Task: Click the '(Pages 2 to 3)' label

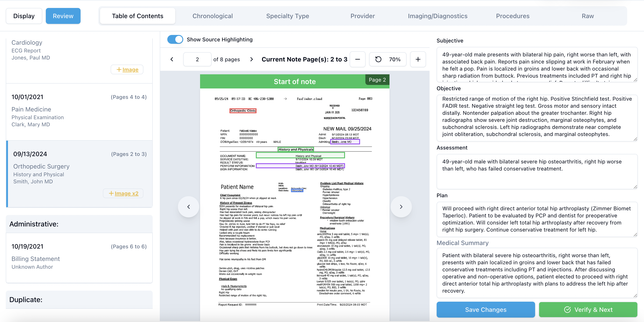Action: [x=129, y=154]
